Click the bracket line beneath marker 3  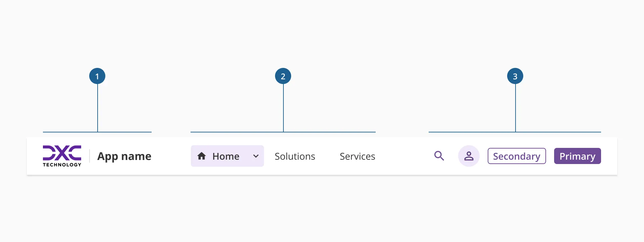[470, 132]
